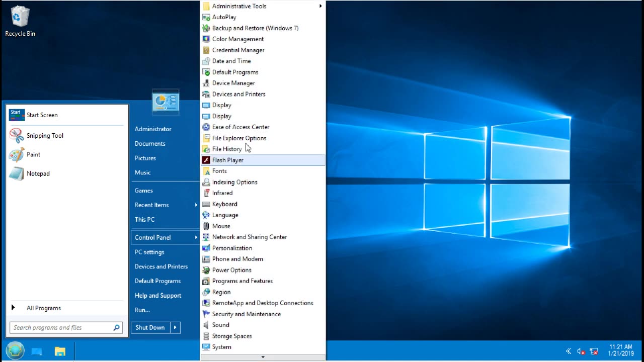Open Help and Support
Image resolution: width=644 pixels, height=362 pixels.
(x=158, y=296)
